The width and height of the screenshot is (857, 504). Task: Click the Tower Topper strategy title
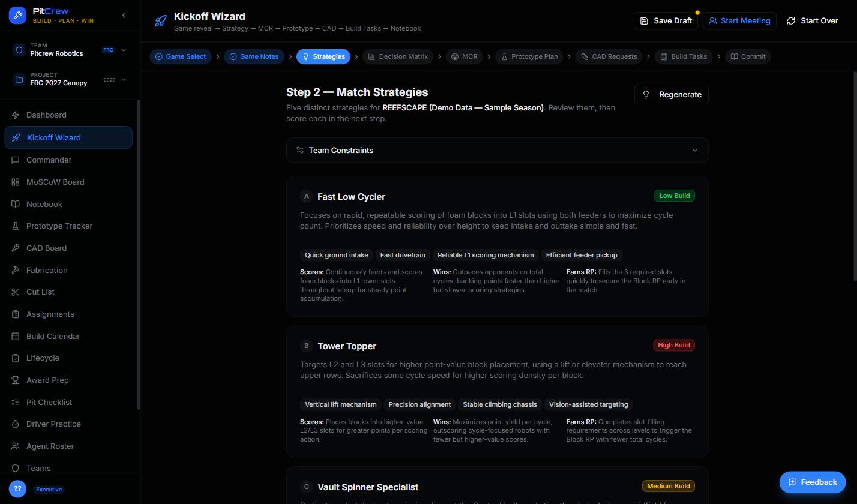tap(347, 346)
